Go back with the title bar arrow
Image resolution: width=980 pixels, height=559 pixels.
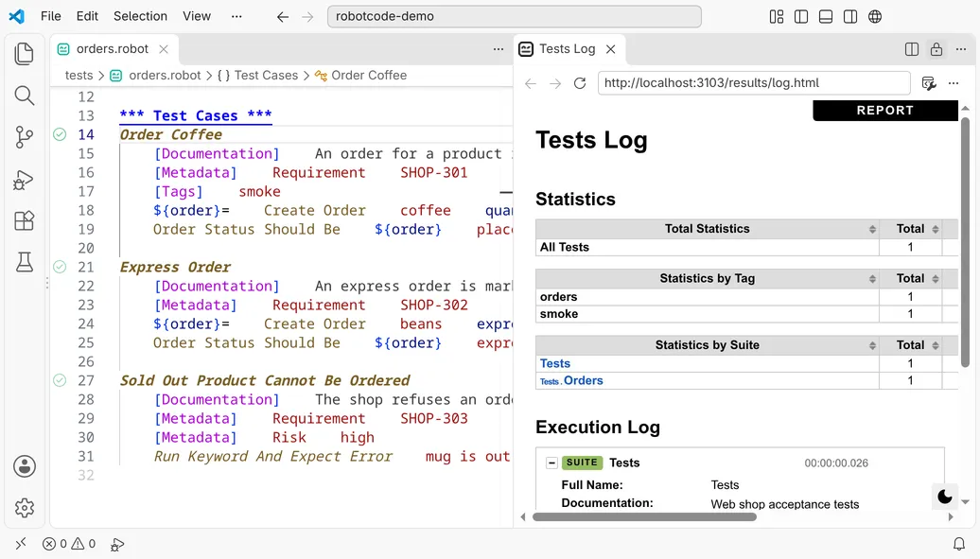coord(283,17)
